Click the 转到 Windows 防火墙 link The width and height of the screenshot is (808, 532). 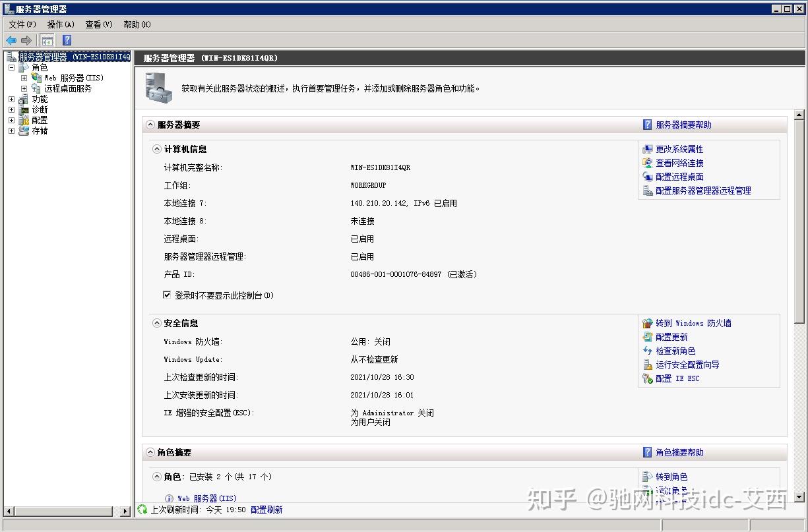693,323
